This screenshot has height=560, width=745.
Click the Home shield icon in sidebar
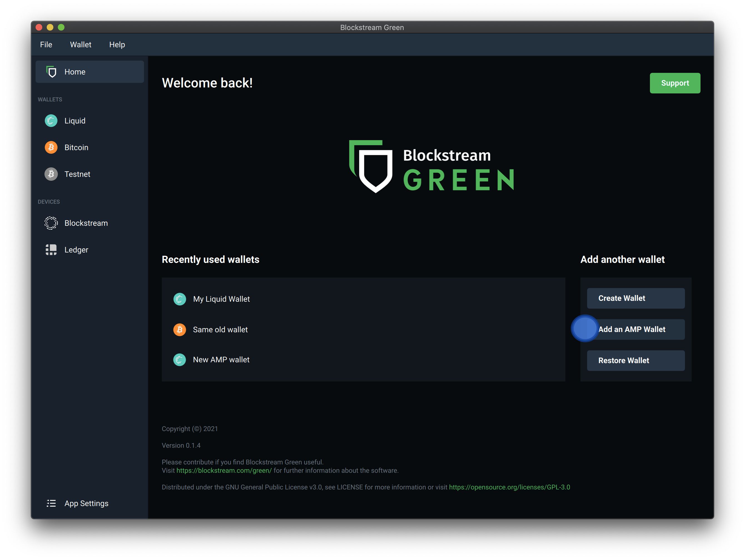51,72
